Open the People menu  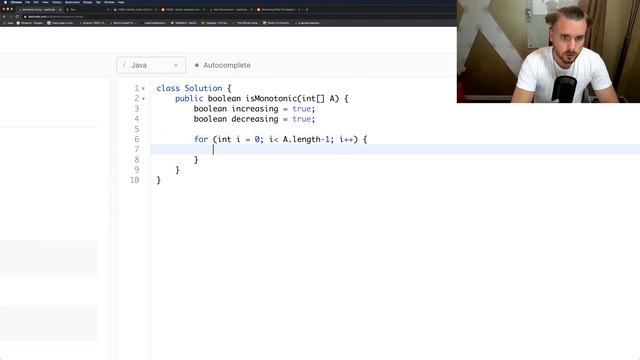[87, 2]
